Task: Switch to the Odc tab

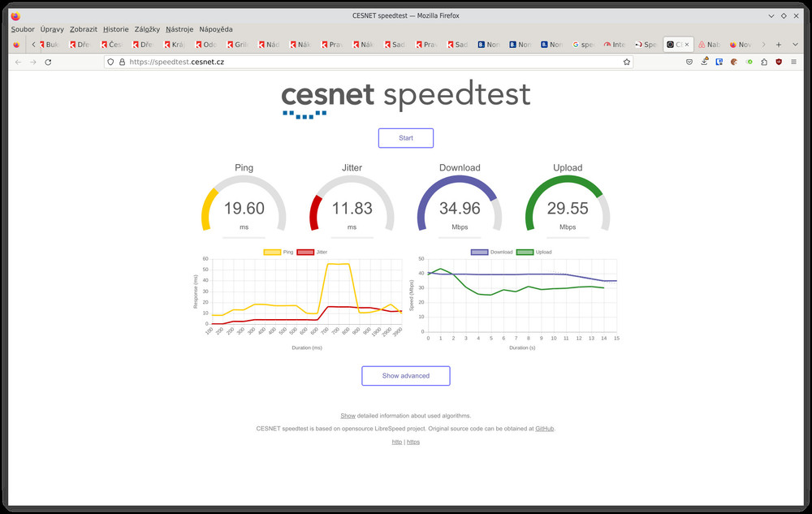Action: tap(206, 45)
